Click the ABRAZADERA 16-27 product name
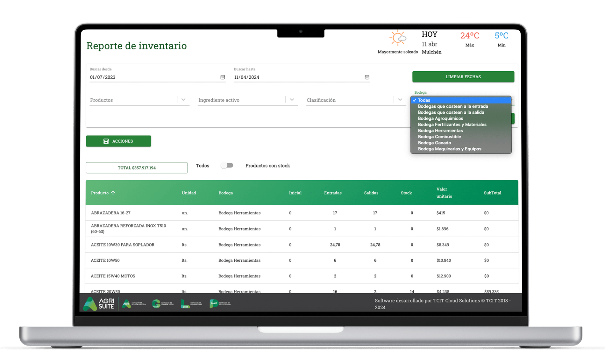This screenshot has width=605, height=364. point(110,213)
